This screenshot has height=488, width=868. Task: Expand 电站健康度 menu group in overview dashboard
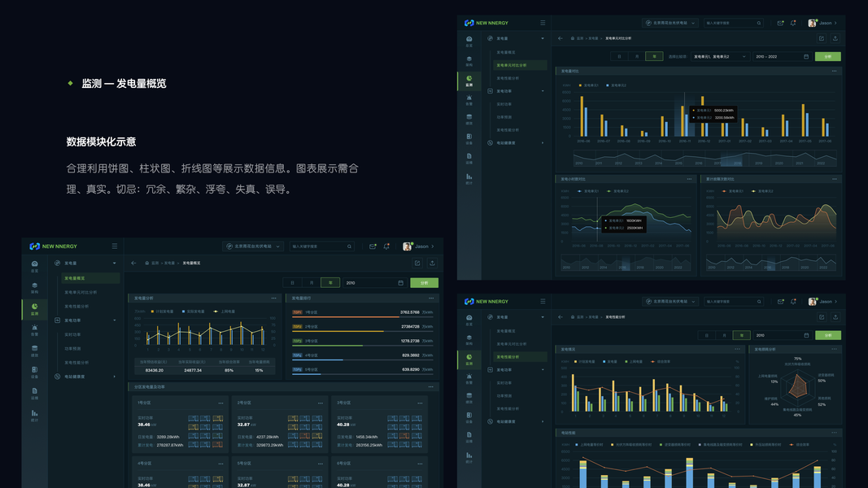(85, 377)
